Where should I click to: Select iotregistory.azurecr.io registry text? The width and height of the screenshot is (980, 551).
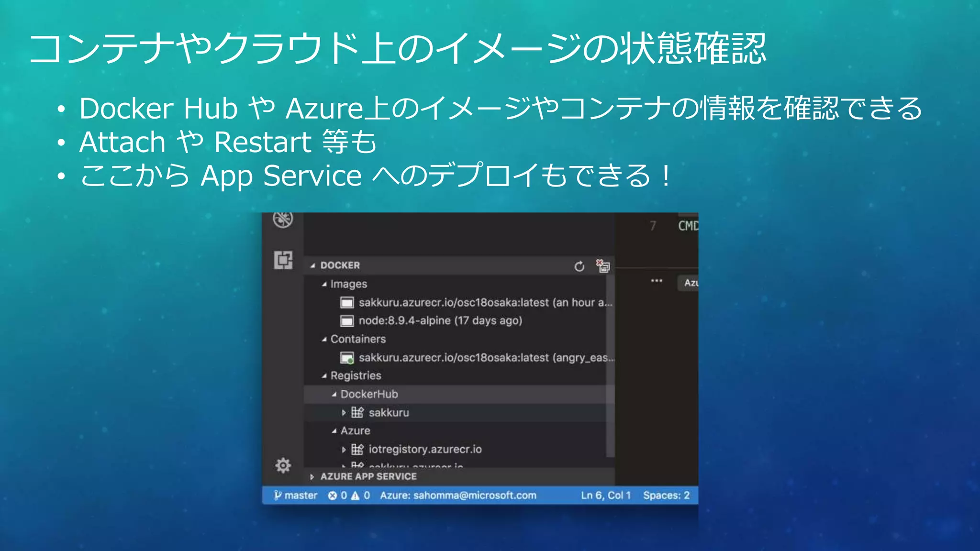(425, 450)
